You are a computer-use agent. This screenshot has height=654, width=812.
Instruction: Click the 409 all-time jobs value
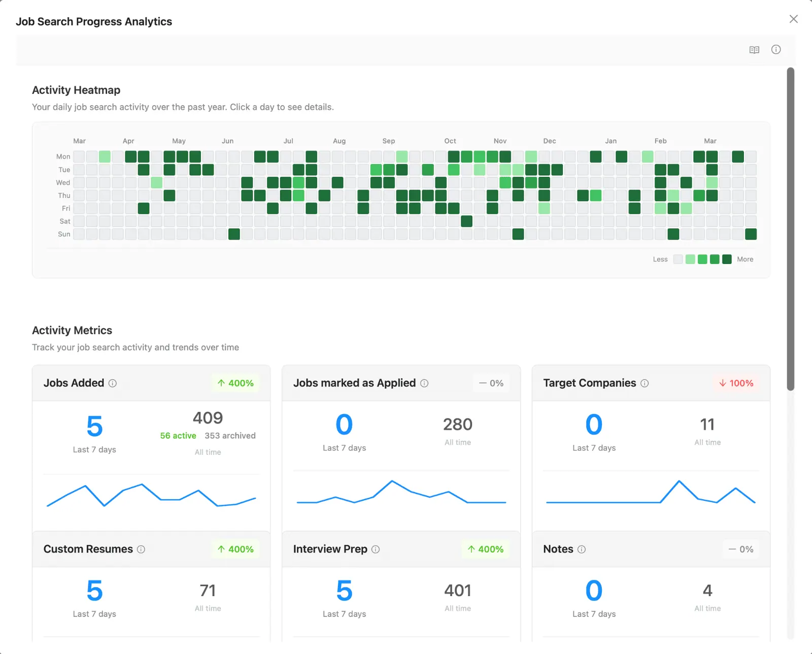208,418
